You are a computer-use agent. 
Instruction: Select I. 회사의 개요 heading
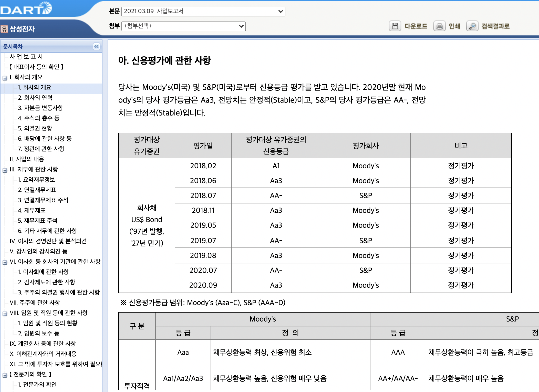(x=26, y=77)
